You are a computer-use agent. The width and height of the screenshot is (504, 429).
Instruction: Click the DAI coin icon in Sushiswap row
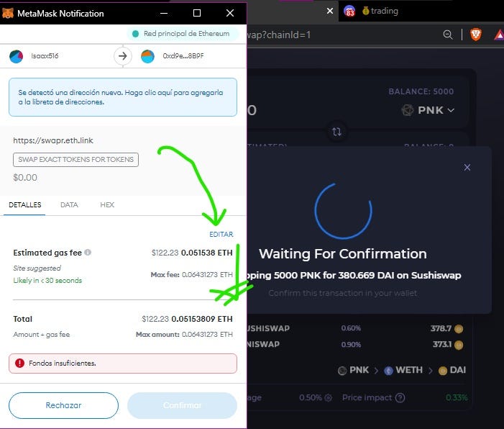click(x=459, y=329)
